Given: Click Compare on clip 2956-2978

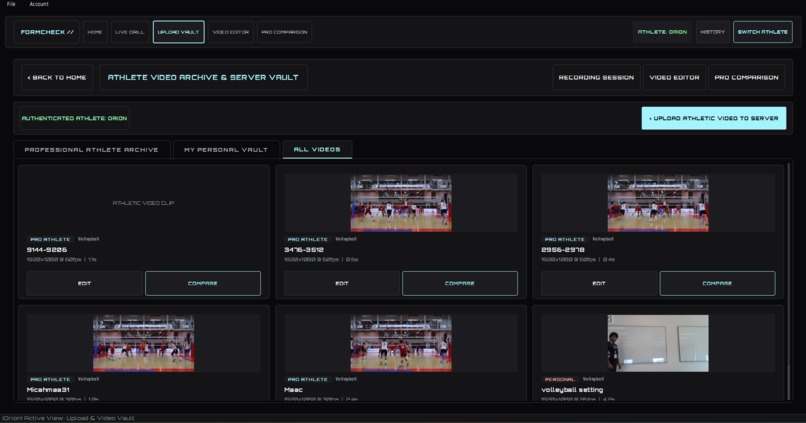Looking at the screenshot, I should (717, 283).
